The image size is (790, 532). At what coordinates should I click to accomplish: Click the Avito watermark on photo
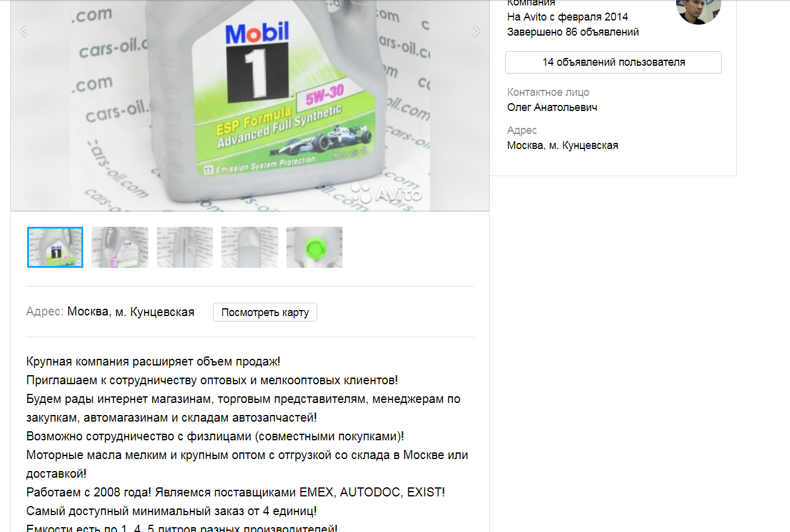click(386, 193)
